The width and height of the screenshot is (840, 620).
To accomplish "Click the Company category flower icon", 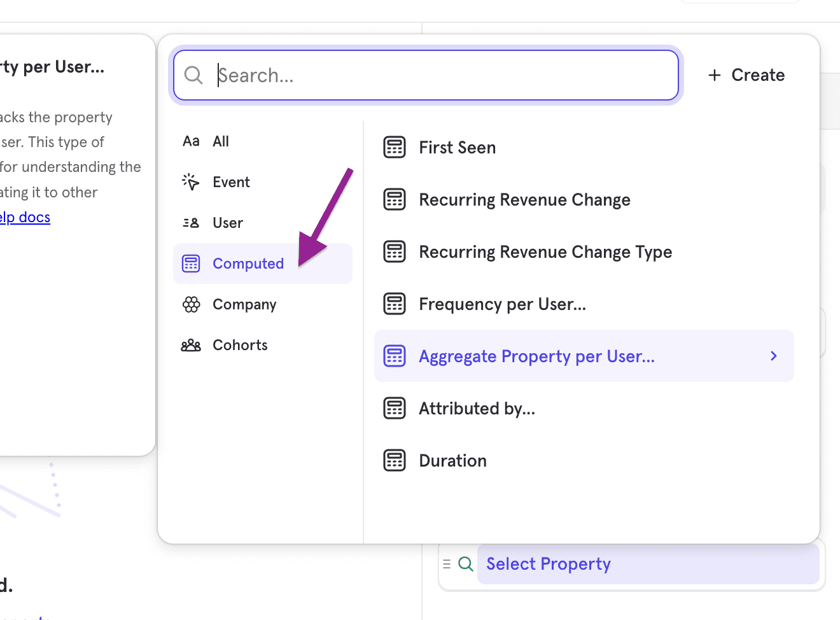I will [191, 304].
